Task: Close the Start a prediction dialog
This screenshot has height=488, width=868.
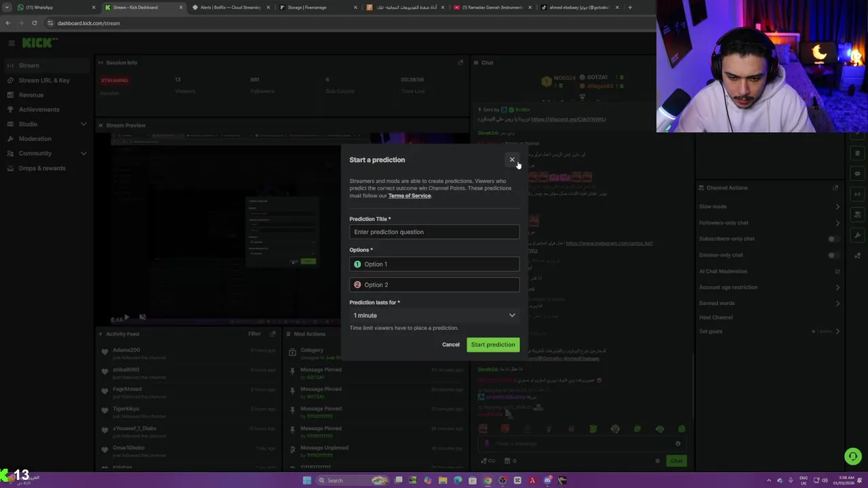Action: 512,160
